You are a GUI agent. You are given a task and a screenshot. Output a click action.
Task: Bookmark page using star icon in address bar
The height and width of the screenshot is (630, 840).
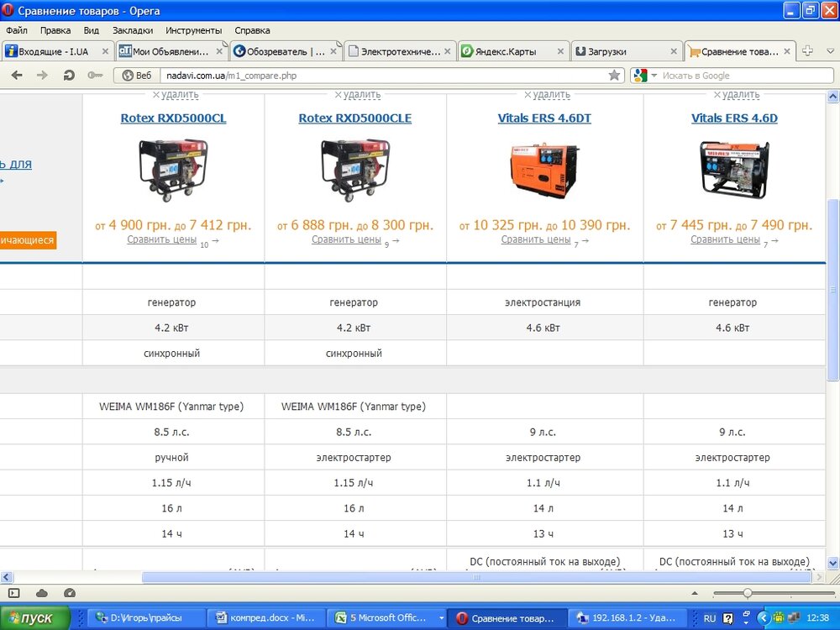click(614, 76)
